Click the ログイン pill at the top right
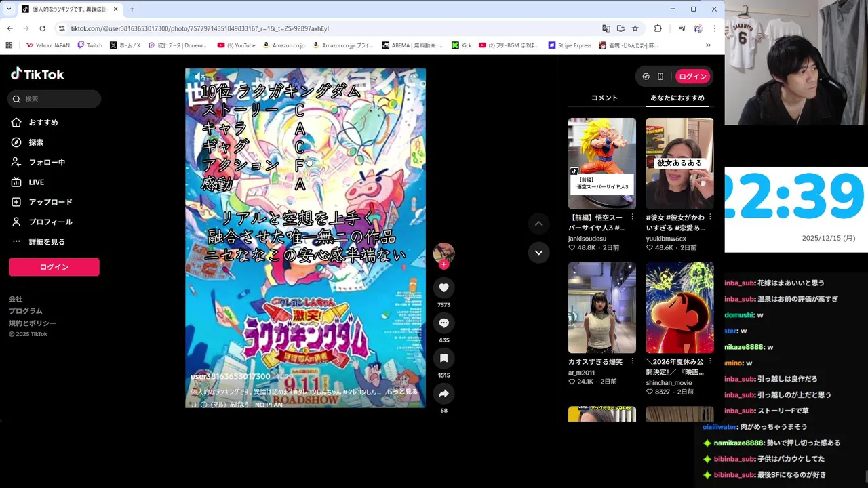This screenshot has width=868, height=488. click(x=692, y=77)
